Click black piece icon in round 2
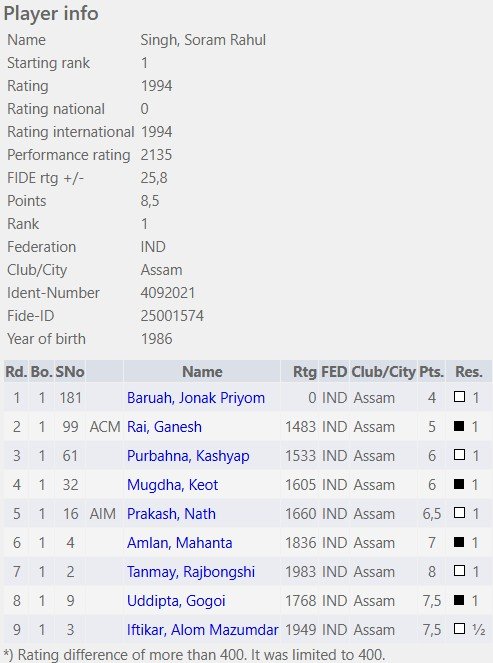This screenshot has width=493, height=663. [459, 426]
